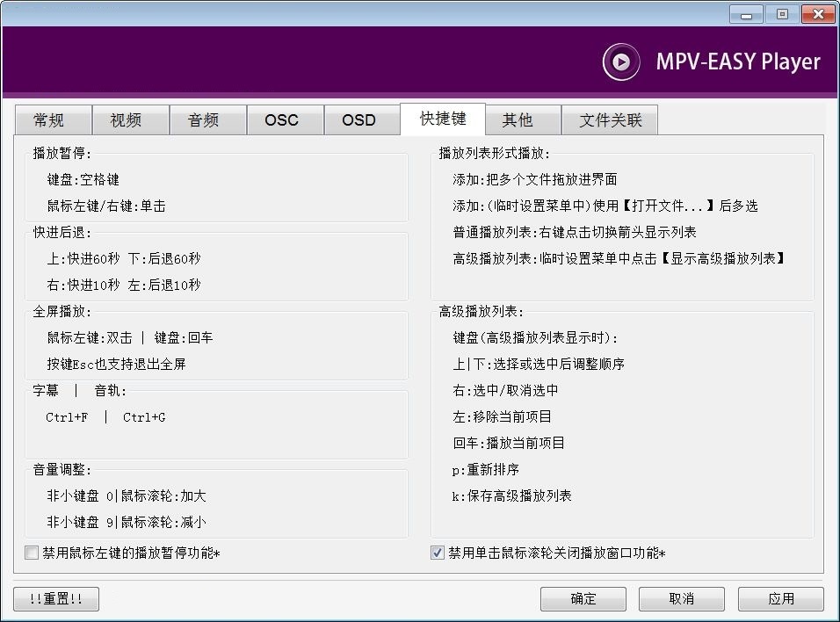Image resolution: width=840 pixels, height=622 pixels.
Task: Click the text 上|下:选择或选中后调整顺序
Action: pos(539,365)
